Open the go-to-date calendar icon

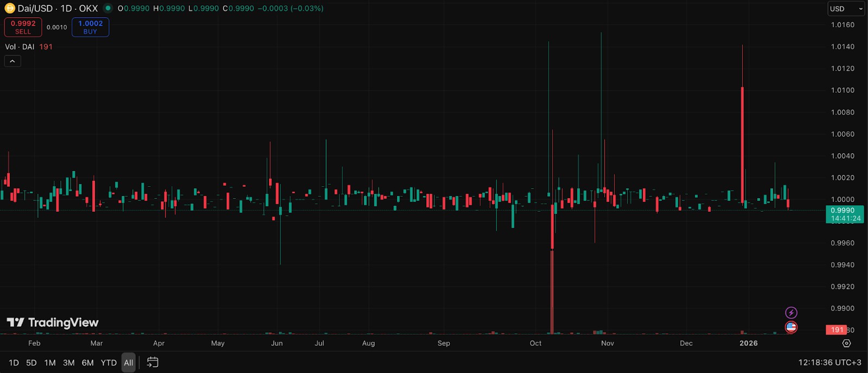152,362
